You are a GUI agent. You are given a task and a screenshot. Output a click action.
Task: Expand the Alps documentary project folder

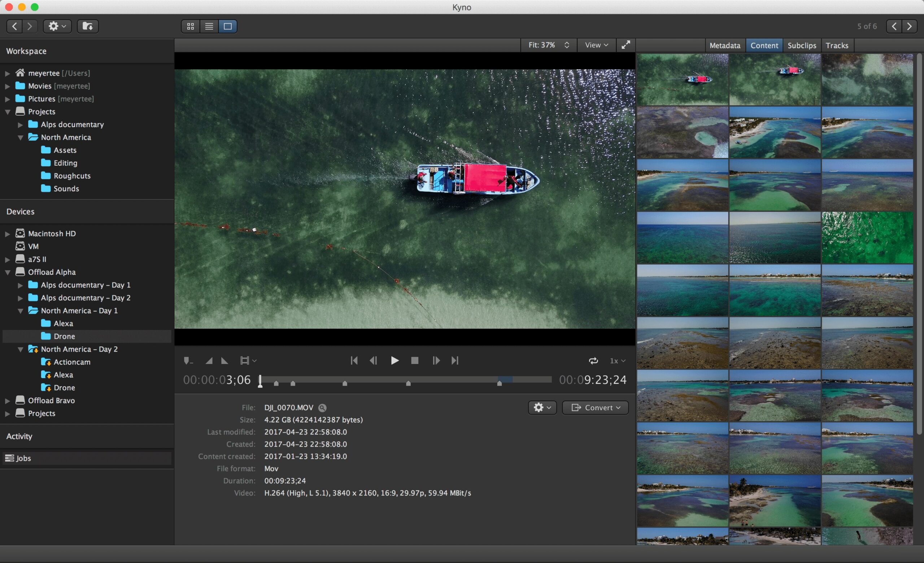(20, 125)
